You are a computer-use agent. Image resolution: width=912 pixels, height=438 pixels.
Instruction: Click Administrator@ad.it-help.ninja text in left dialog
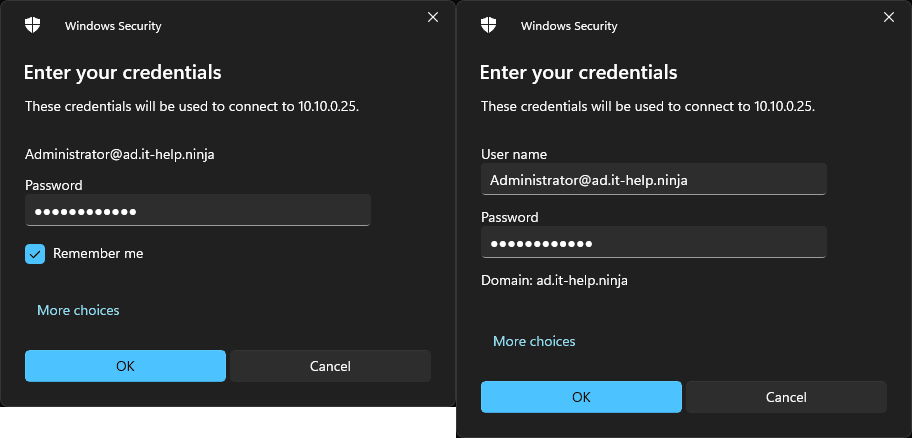coord(120,155)
